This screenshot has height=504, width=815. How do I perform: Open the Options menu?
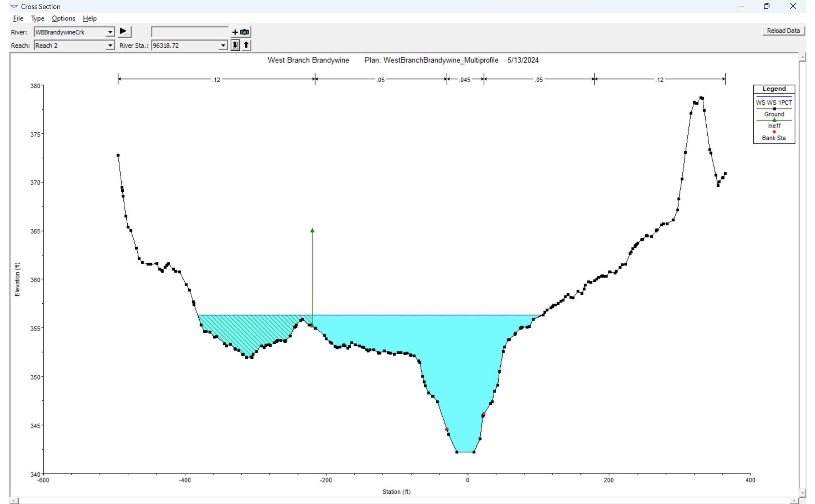pyautogui.click(x=63, y=18)
